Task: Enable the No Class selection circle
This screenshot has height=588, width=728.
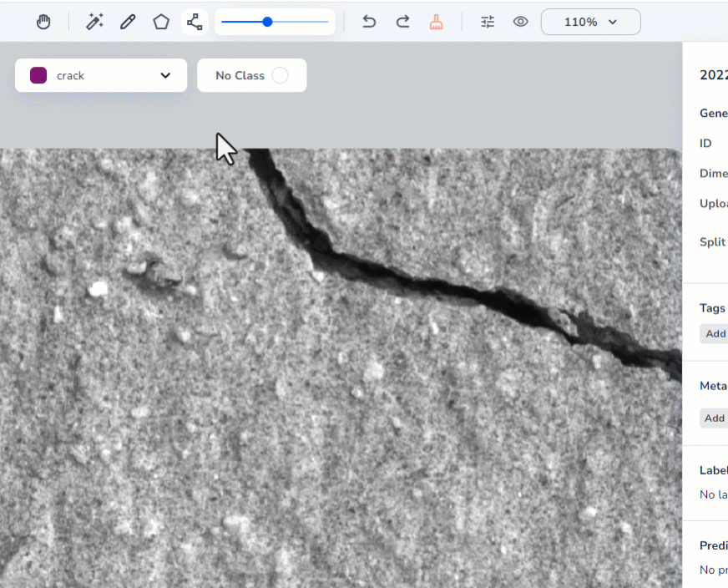Action: [x=281, y=75]
